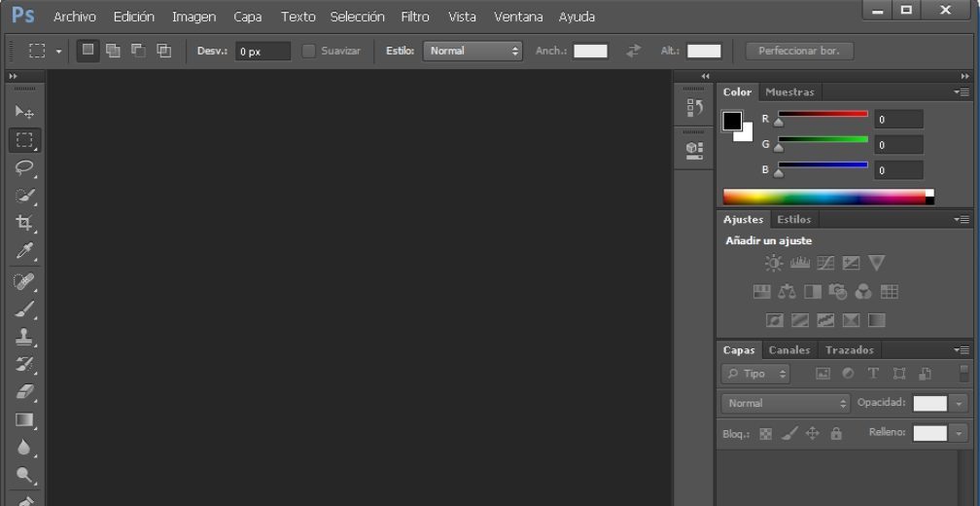The image size is (980, 506).
Task: Select the Clone Stamp tool
Action: (24, 337)
